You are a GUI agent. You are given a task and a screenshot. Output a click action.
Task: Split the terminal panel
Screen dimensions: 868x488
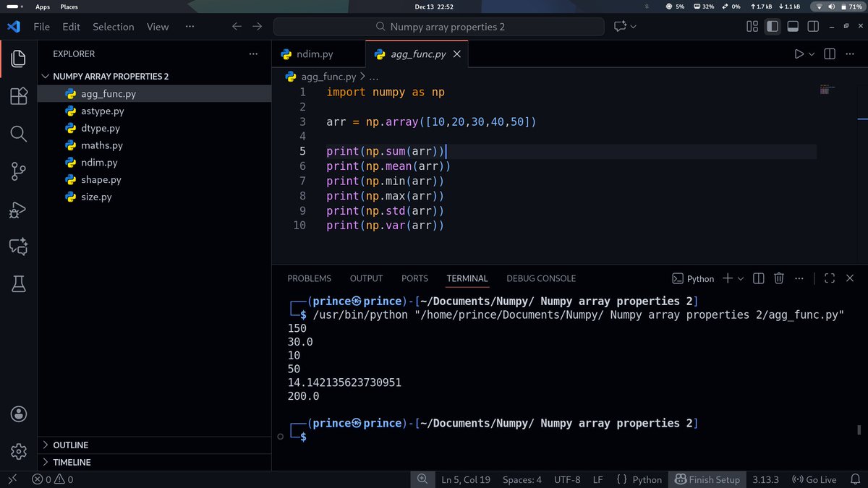[758, 278]
